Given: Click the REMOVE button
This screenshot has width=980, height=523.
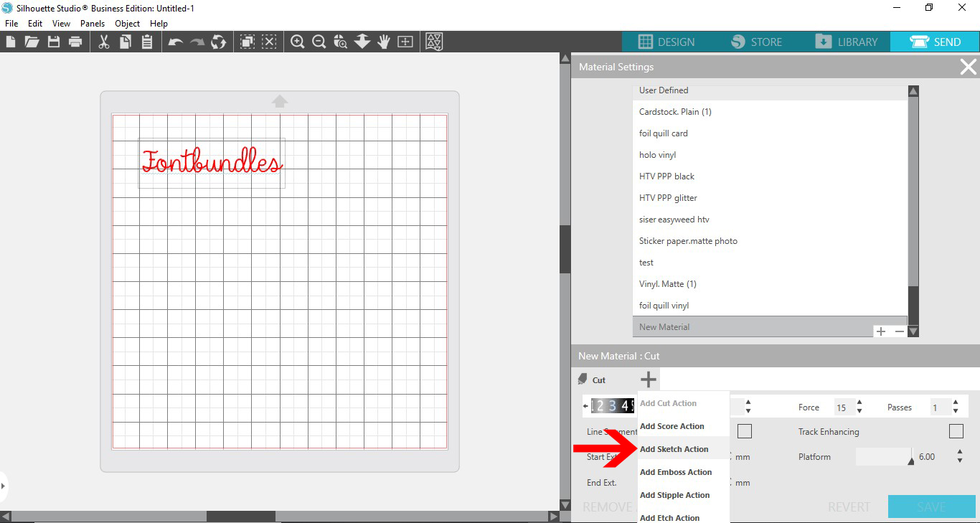Looking at the screenshot, I should point(607,507).
